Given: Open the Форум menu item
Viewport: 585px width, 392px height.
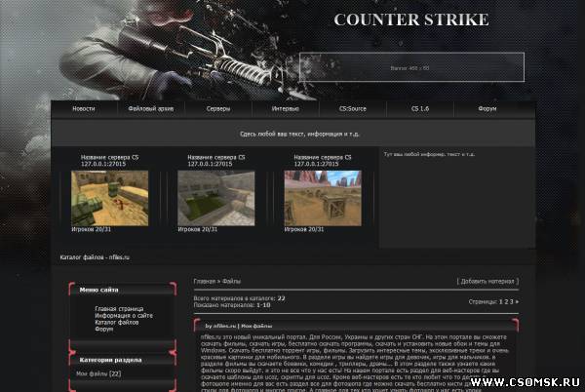Looking at the screenshot, I should (x=487, y=109).
